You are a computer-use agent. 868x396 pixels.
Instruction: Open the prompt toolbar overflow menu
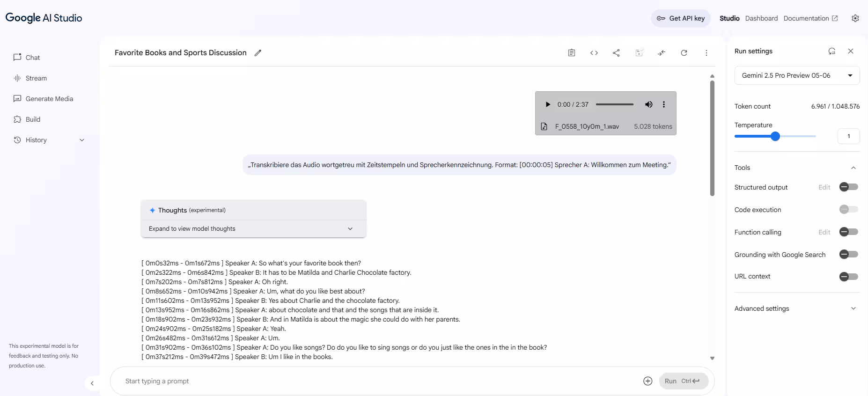pos(706,53)
